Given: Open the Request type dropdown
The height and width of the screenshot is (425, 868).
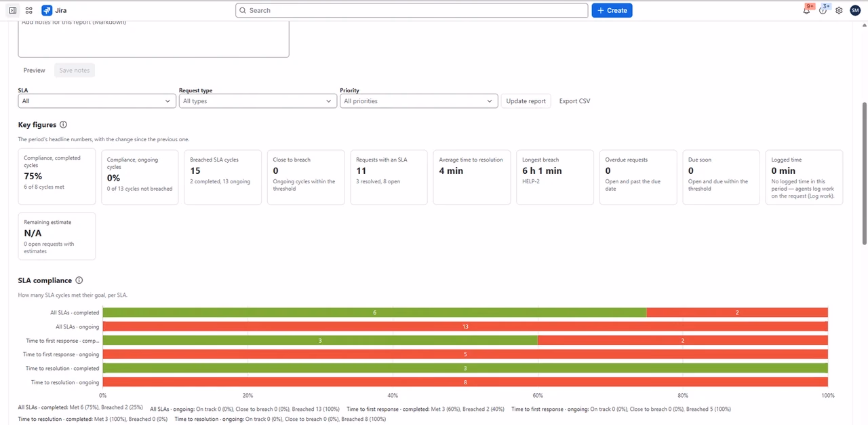Looking at the screenshot, I should tap(258, 101).
